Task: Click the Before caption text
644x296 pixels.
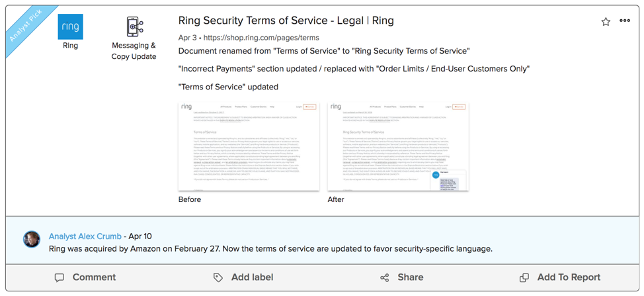Action: [x=190, y=199]
